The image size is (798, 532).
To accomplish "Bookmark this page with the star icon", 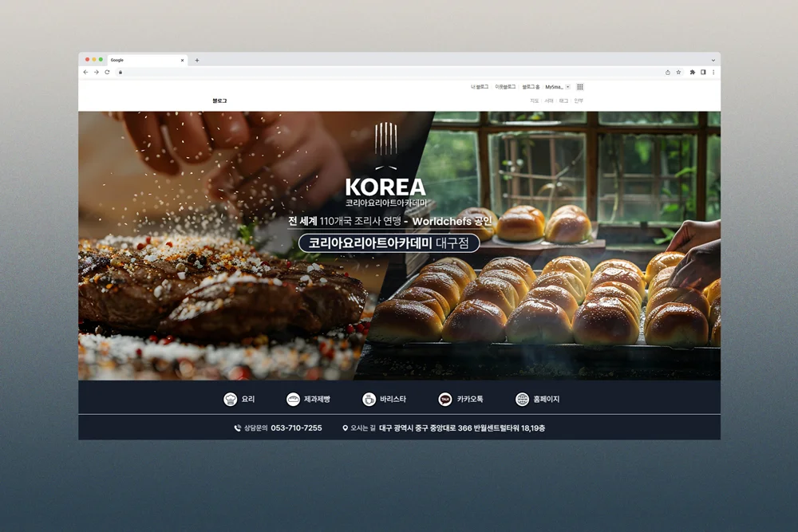I will click(678, 73).
